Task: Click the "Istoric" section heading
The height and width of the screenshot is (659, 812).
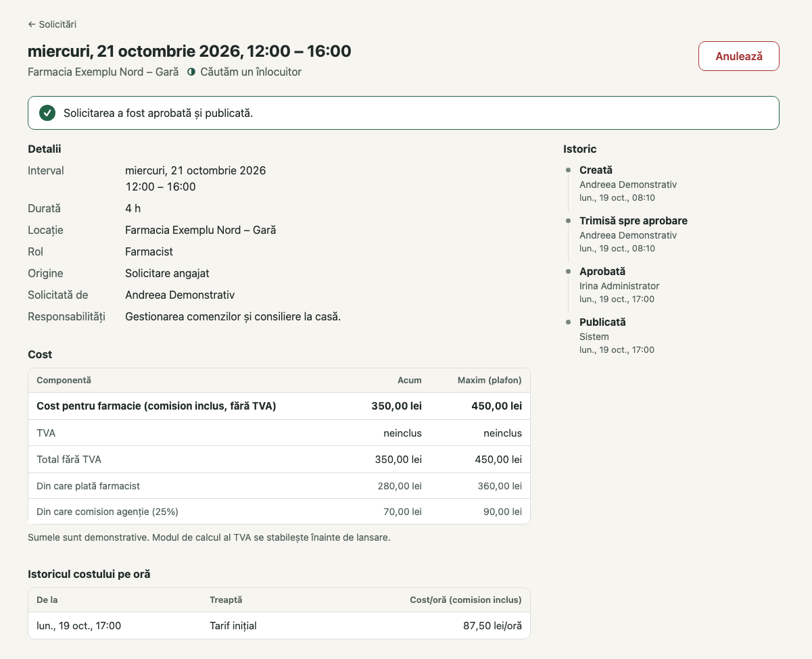Action: point(580,149)
